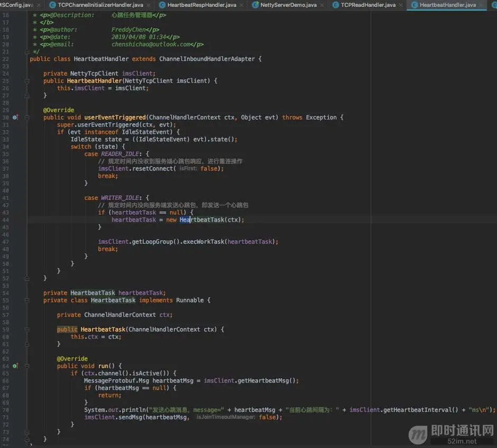Collapse the HeartbeatHandler constructor at line 25
Viewport: 497px width, 448px height.
27,81
